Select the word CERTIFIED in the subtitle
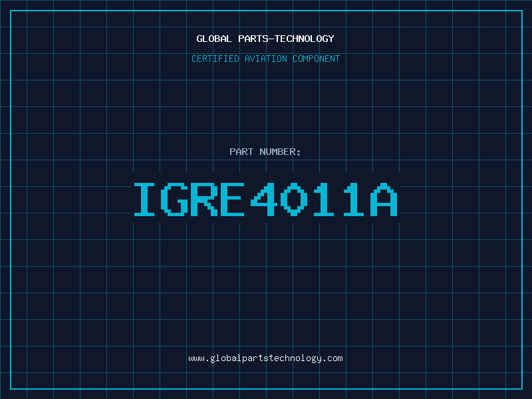 214,59
